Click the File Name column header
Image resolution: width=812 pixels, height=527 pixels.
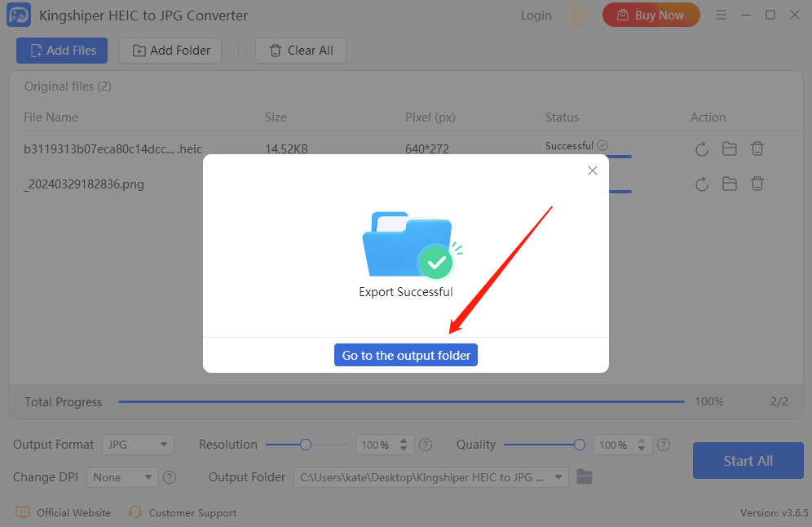click(51, 117)
